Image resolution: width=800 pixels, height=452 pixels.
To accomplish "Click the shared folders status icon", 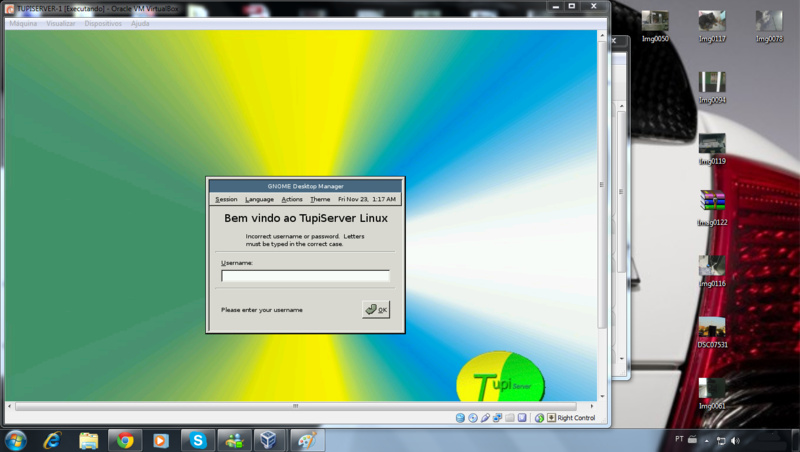I will 510,418.
